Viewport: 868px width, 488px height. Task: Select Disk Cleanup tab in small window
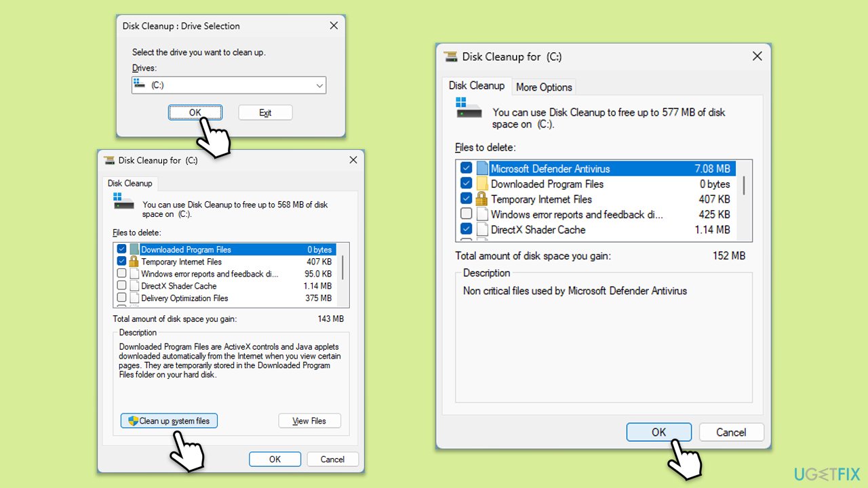point(130,183)
